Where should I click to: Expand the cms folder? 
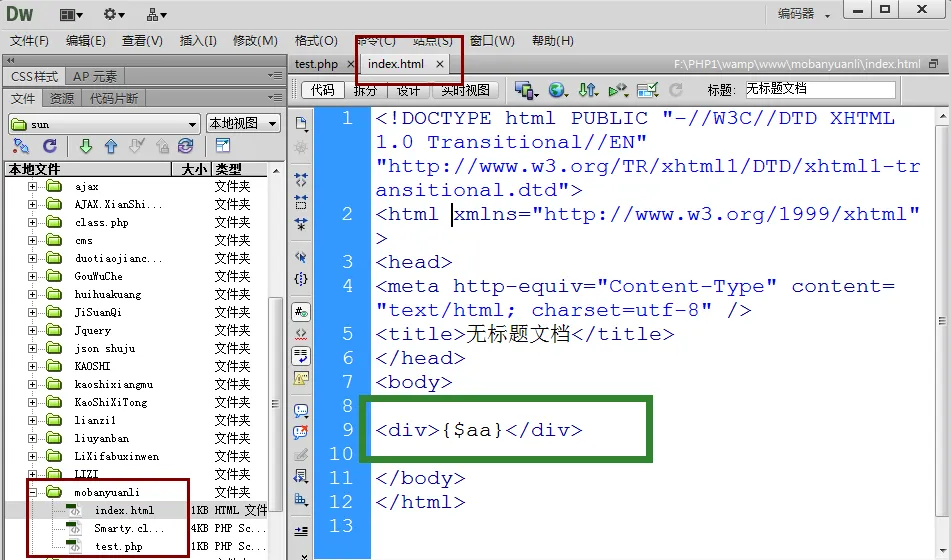[32, 240]
